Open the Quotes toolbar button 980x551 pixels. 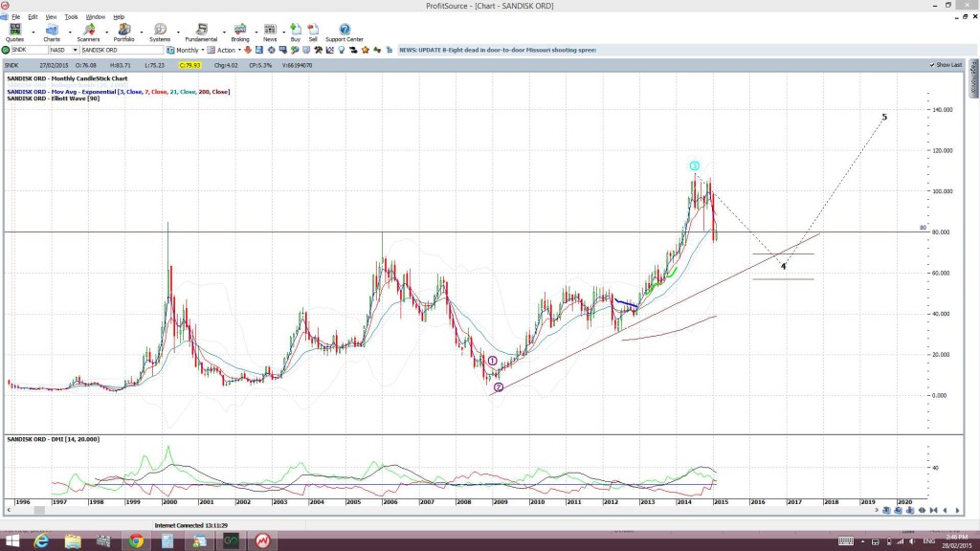click(x=14, y=33)
